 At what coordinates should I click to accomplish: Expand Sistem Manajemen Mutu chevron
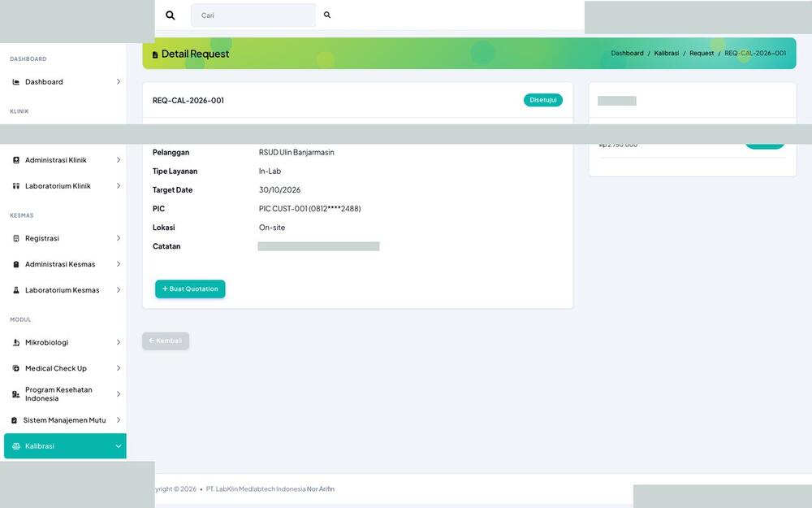pyautogui.click(x=118, y=420)
